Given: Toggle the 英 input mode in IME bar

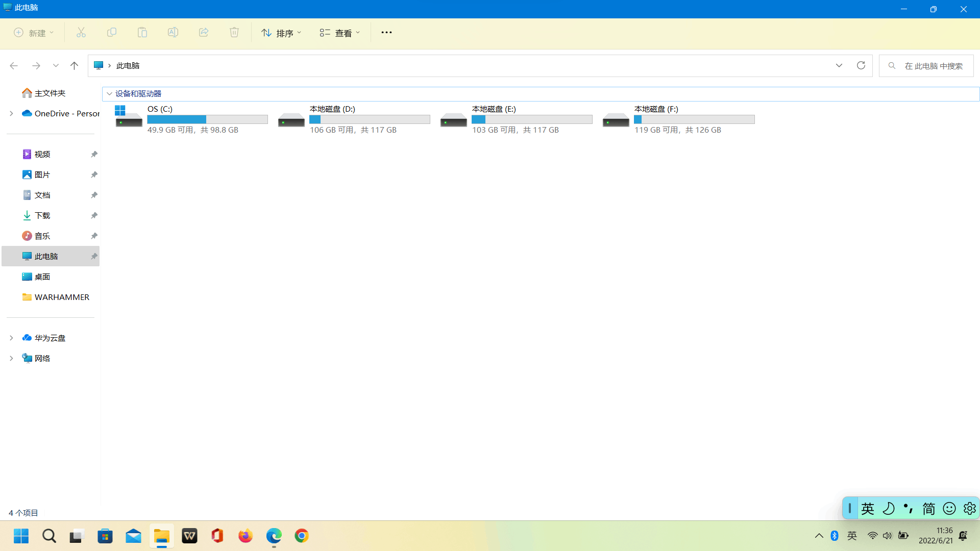Looking at the screenshot, I should click(x=868, y=509).
